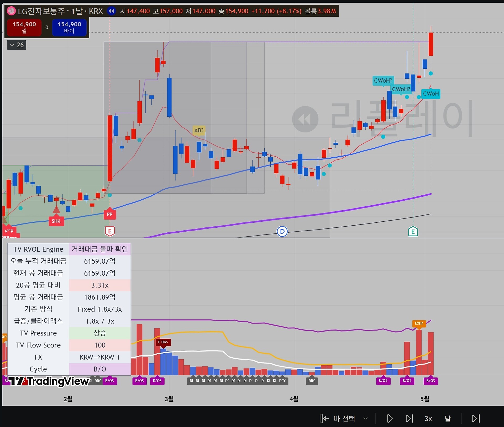Click the 2월 time axis label
The width and height of the screenshot is (504, 427).
[68, 399]
